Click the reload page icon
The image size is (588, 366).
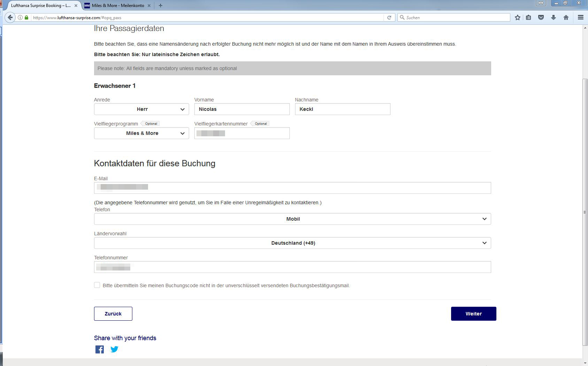point(389,17)
